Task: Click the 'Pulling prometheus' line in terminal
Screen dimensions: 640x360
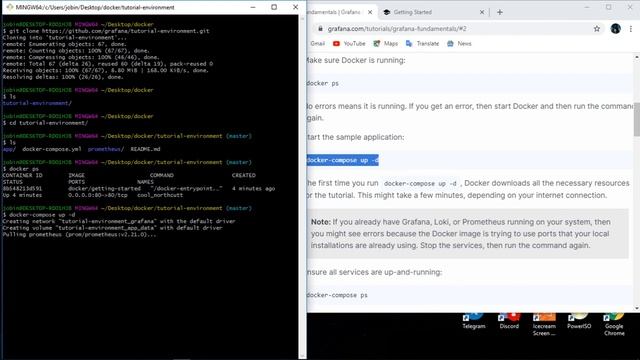Action: pos(79,235)
